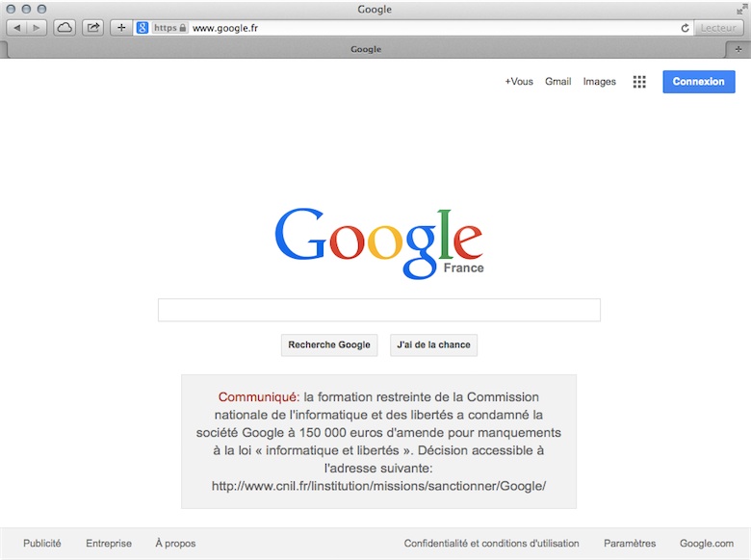Click the blue Connexion button

click(699, 82)
